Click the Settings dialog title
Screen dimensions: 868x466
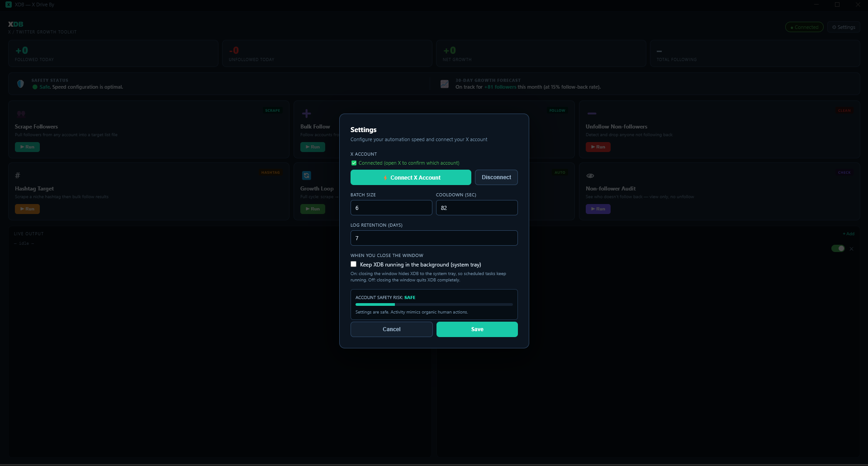pos(363,130)
